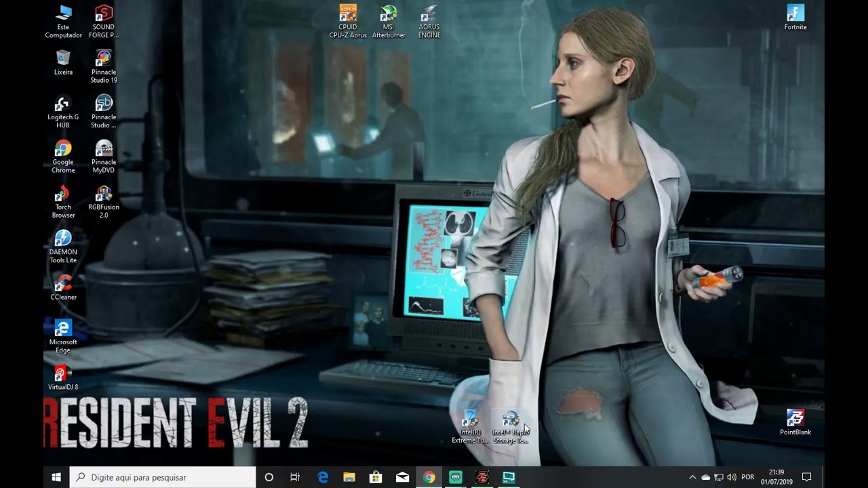Launch the RGBFusion 2.0 shortcut
This screenshot has width=868, height=488.
[104, 201]
